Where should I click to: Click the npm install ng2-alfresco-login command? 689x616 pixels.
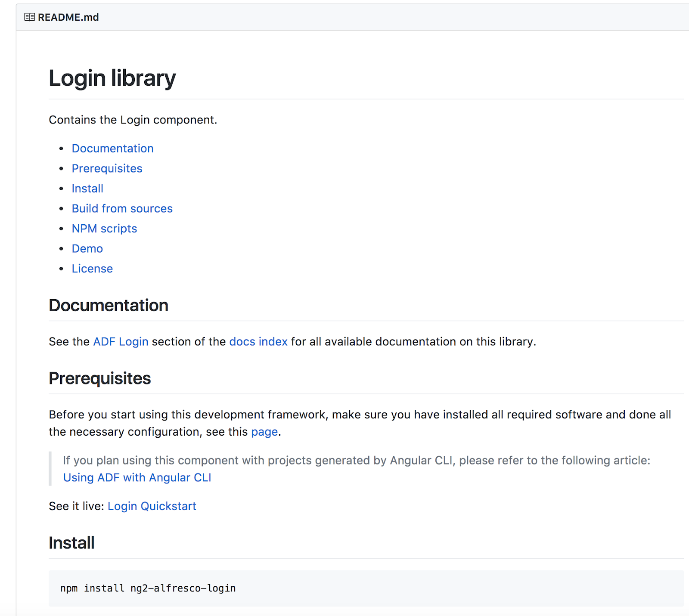[148, 588]
